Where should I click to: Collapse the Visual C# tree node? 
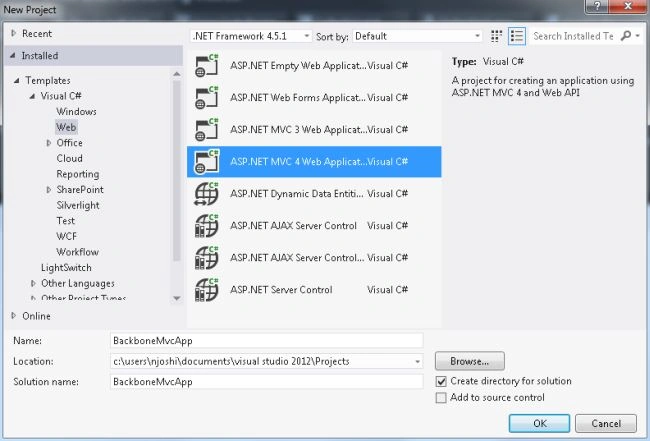[32, 96]
